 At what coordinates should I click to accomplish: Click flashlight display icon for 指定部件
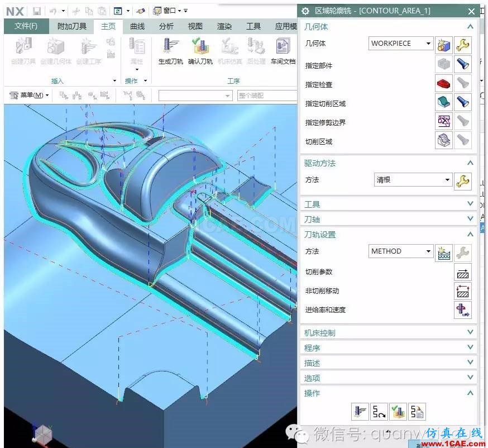coord(463,64)
